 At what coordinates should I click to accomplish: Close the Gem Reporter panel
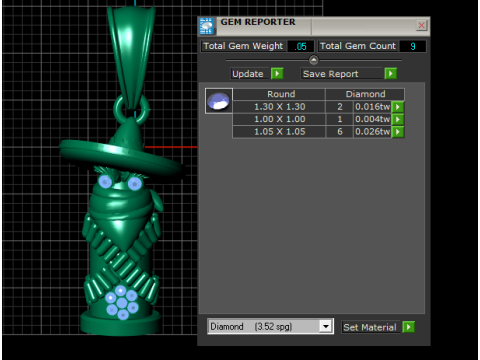pos(421,25)
